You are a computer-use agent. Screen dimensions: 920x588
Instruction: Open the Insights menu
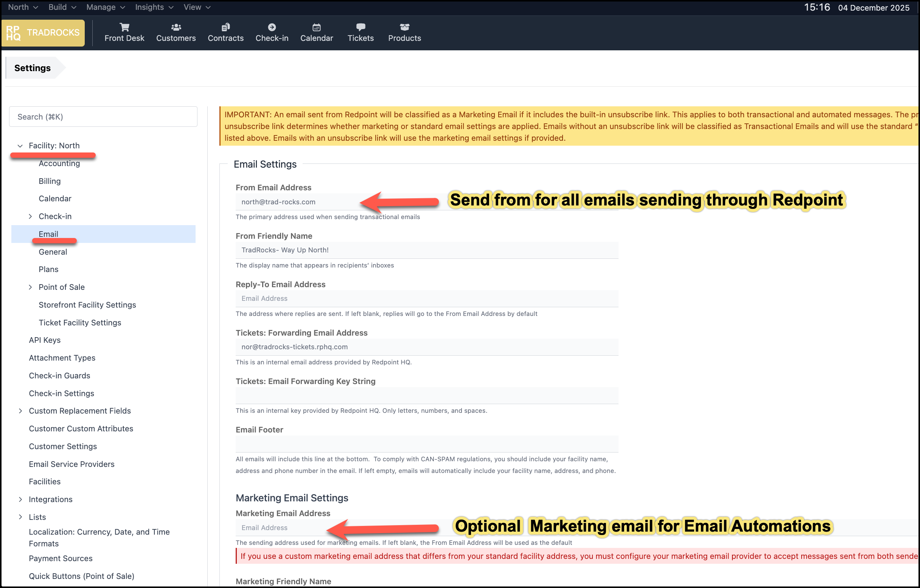154,7
